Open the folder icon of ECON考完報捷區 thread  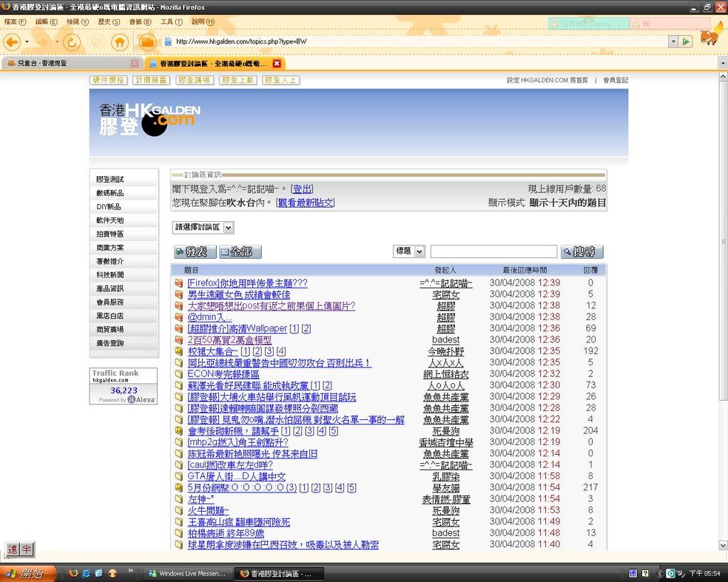click(179, 374)
